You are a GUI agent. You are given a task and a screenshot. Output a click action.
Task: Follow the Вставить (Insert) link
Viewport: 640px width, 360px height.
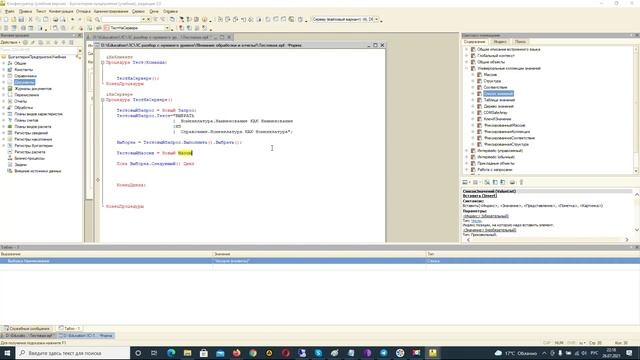480,196
